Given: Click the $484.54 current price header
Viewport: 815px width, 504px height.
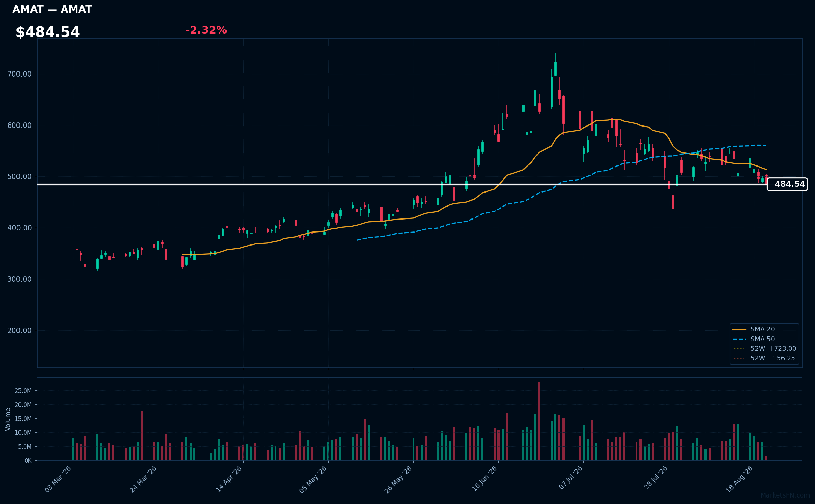Looking at the screenshot, I should click(x=48, y=32).
